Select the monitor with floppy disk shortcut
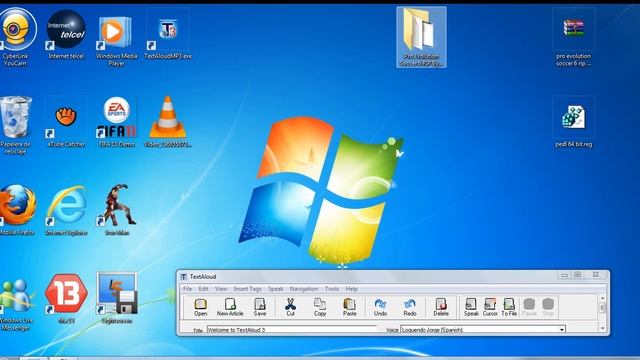Image resolution: width=640 pixels, height=360 pixels. click(x=117, y=299)
